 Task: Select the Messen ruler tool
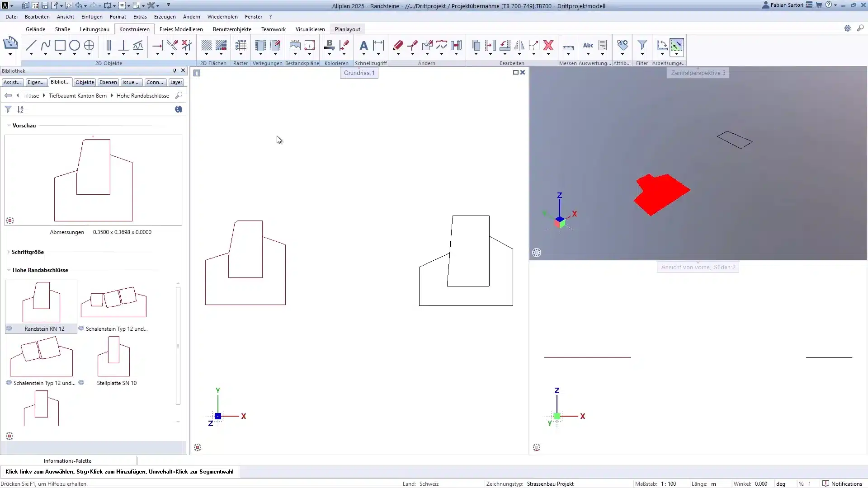(x=568, y=46)
